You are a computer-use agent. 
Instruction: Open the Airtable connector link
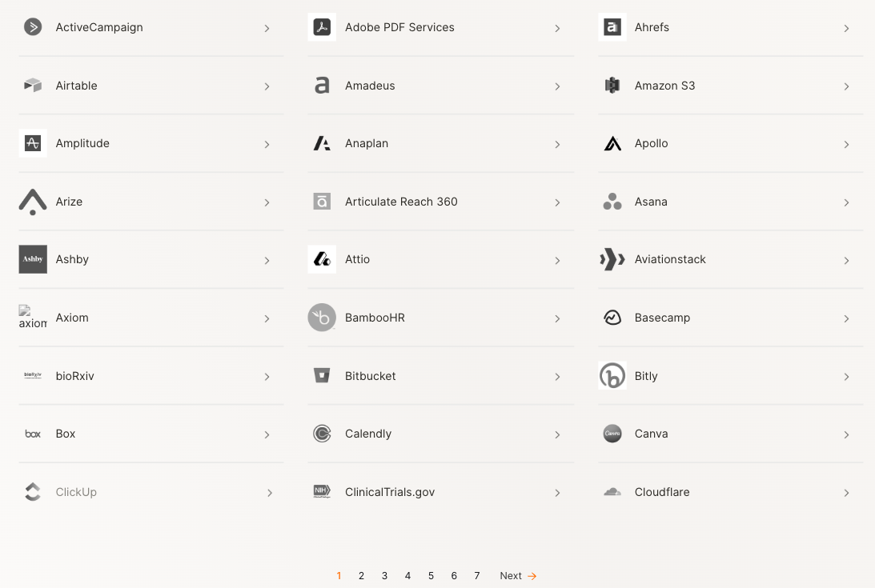(x=151, y=86)
